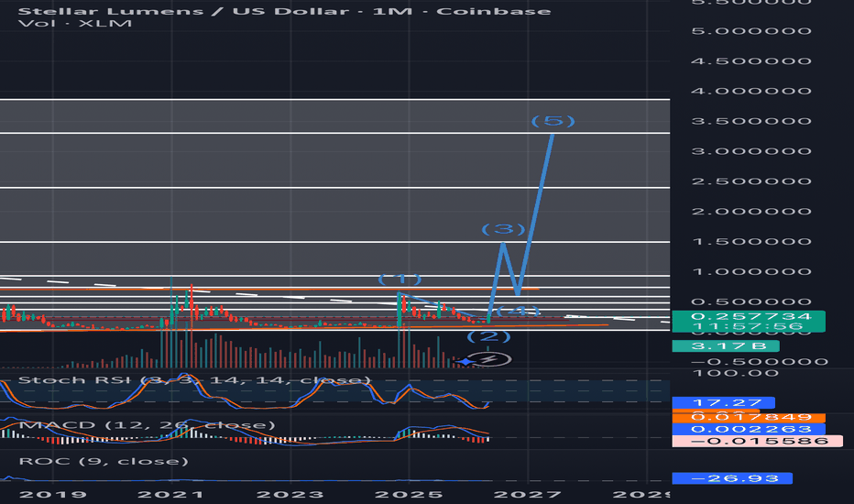Image resolution: width=854 pixels, height=504 pixels.
Task: Click the blue diamond marker near the volume bars
Action: point(466,361)
